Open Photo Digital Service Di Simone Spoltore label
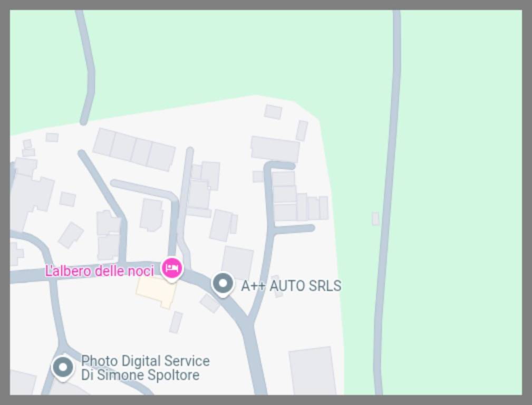Screen dimensions: 532x405 point(145,368)
